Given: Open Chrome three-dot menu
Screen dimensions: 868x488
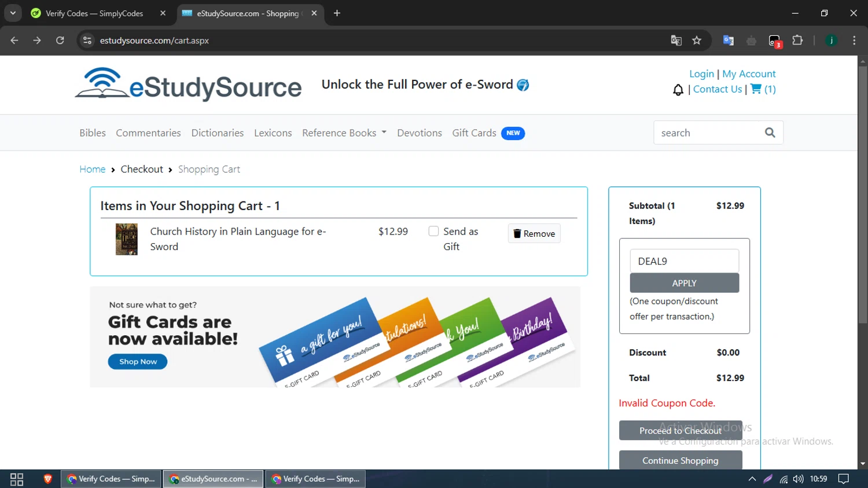Looking at the screenshot, I should [x=854, y=41].
